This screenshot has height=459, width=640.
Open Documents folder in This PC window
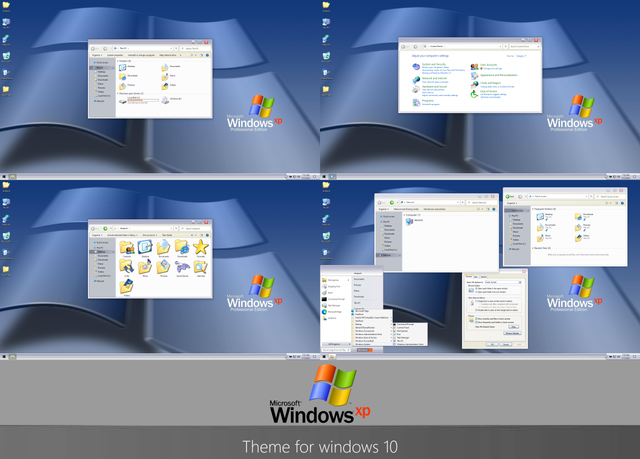coord(165,68)
